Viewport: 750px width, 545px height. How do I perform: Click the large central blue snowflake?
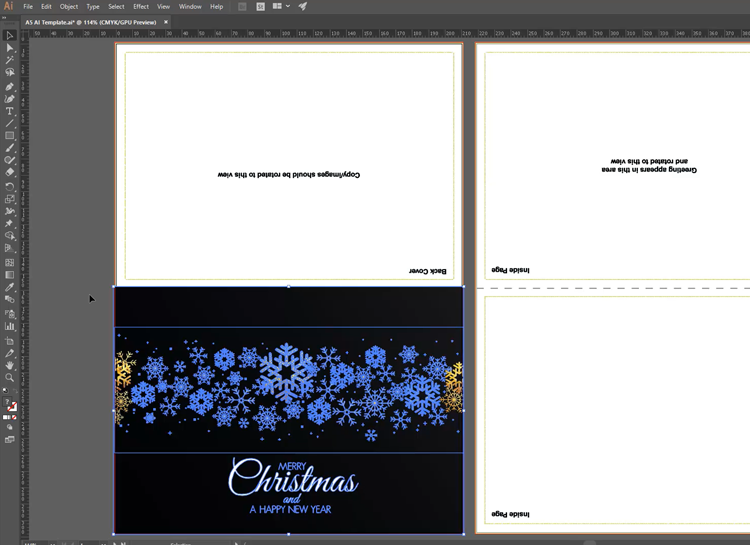[287, 372]
